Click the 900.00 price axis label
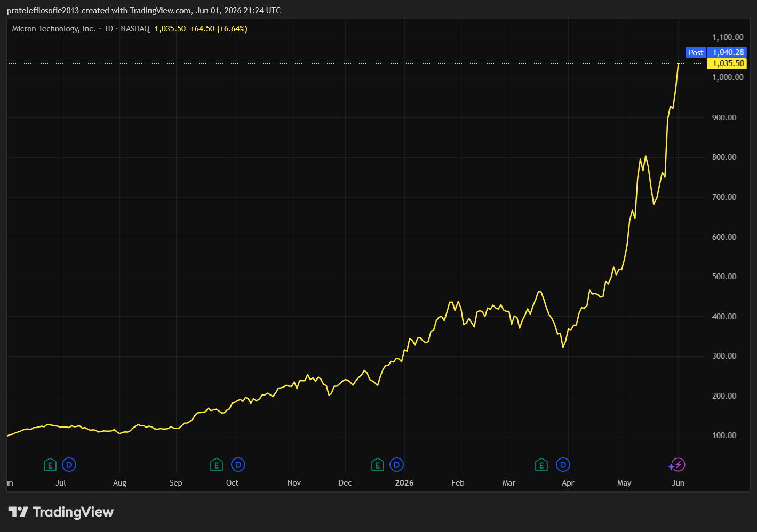 724,118
